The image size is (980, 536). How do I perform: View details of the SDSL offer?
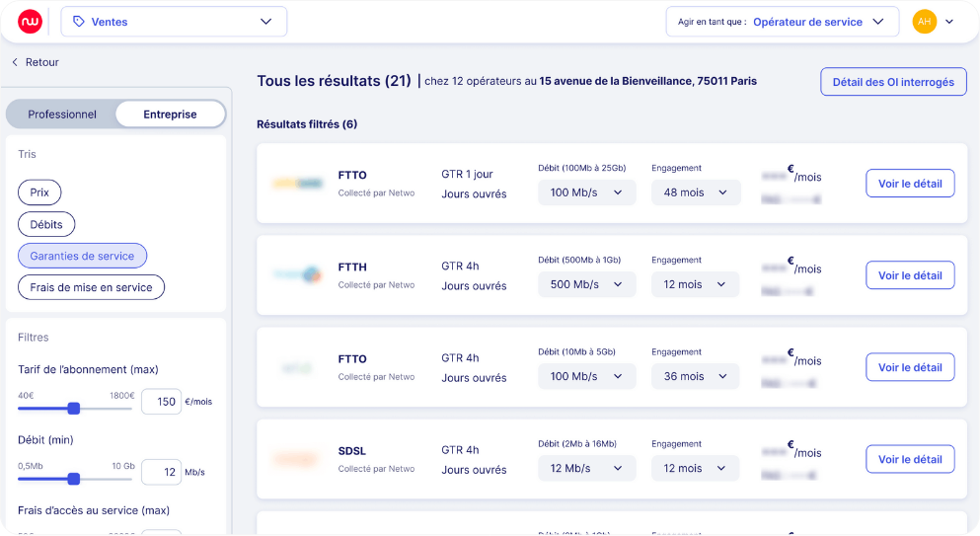910,459
